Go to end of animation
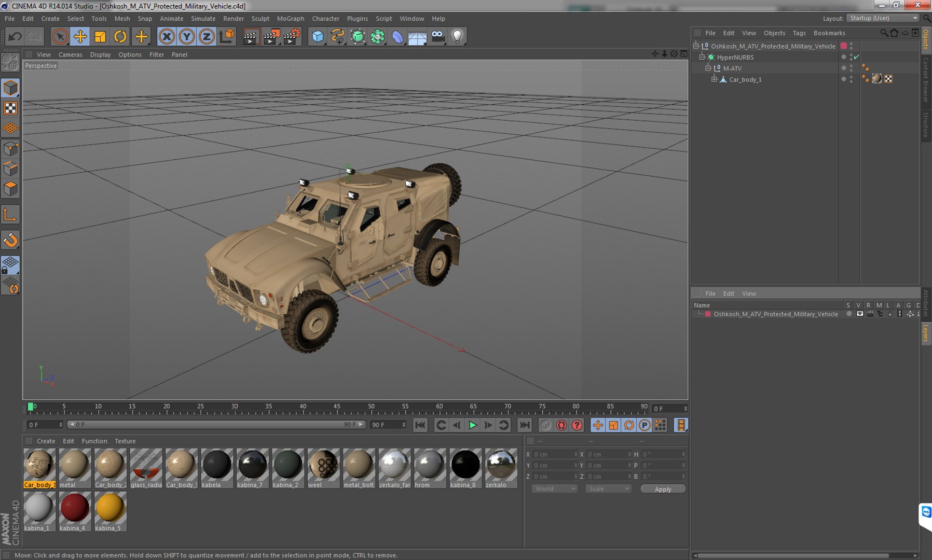The width and height of the screenshot is (932, 560). pos(525,425)
